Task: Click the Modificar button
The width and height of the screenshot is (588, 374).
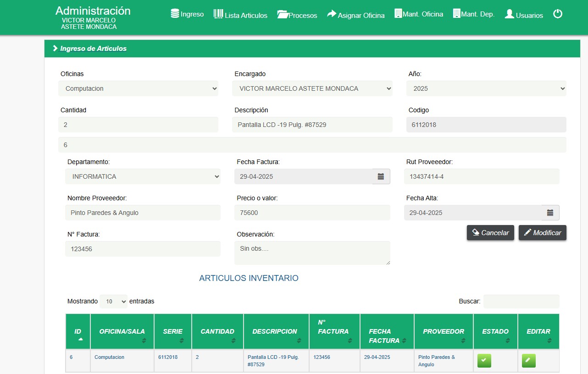Action: click(x=543, y=232)
